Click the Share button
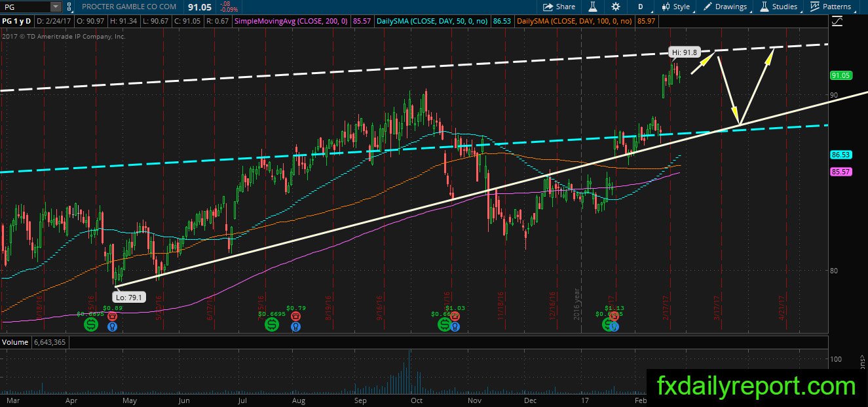This screenshot has width=868, height=407. coord(559,7)
